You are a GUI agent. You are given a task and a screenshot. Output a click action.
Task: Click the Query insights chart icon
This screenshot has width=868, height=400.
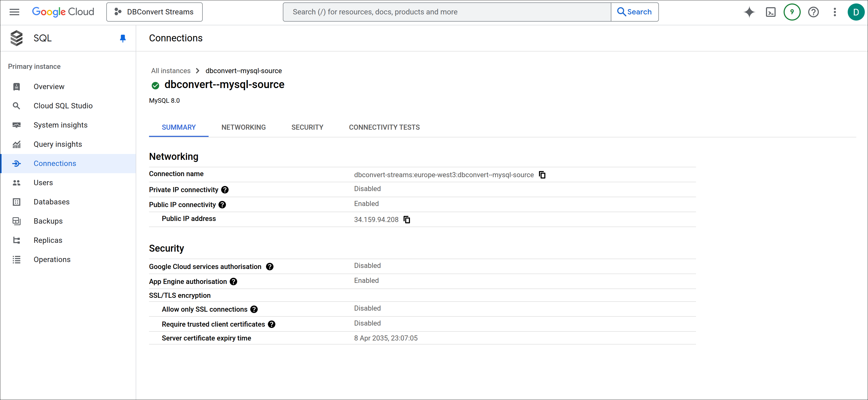pyautogui.click(x=17, y=144)
